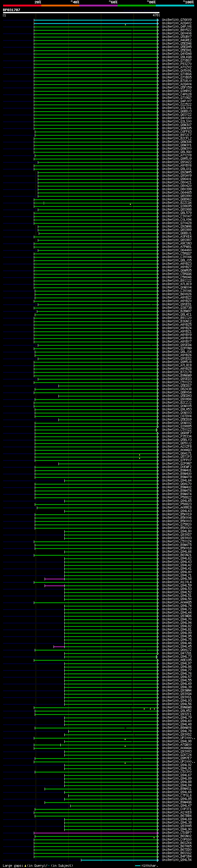Select the label UniRef100_C6FF63
This screenshot has width=197, height=868.
click(x=177, y=132)
